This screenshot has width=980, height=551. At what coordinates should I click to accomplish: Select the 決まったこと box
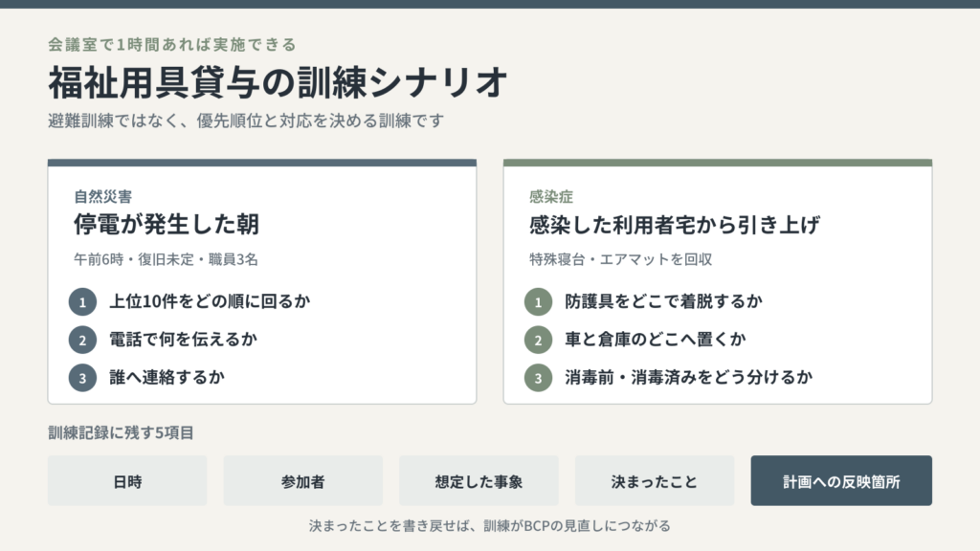pyautogui.click(x=655, y=480)
